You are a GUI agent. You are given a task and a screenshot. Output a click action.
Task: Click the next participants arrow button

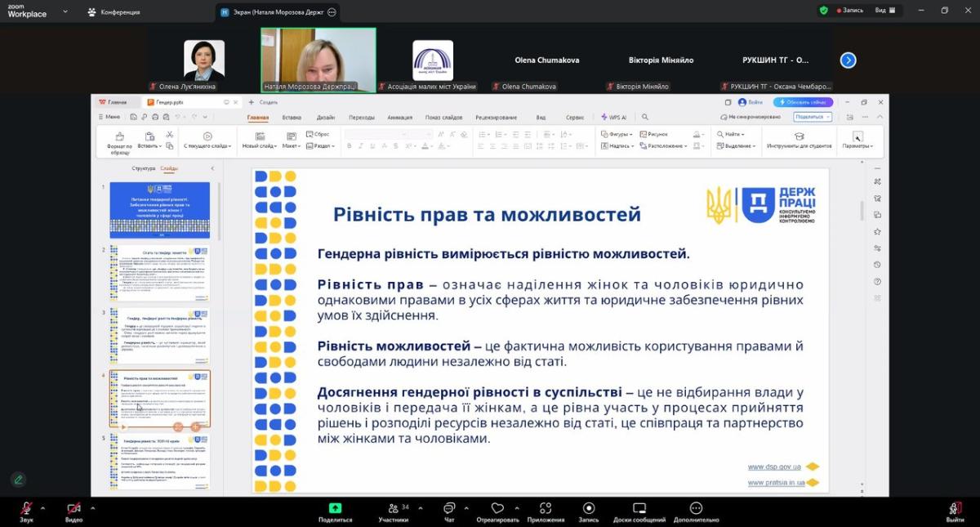848,60
